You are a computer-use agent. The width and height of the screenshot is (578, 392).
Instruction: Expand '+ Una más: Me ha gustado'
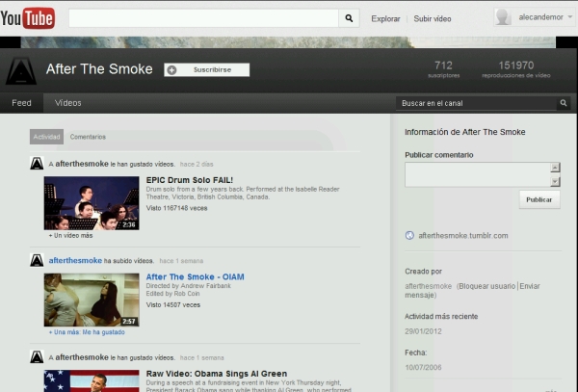pos(87,332)
